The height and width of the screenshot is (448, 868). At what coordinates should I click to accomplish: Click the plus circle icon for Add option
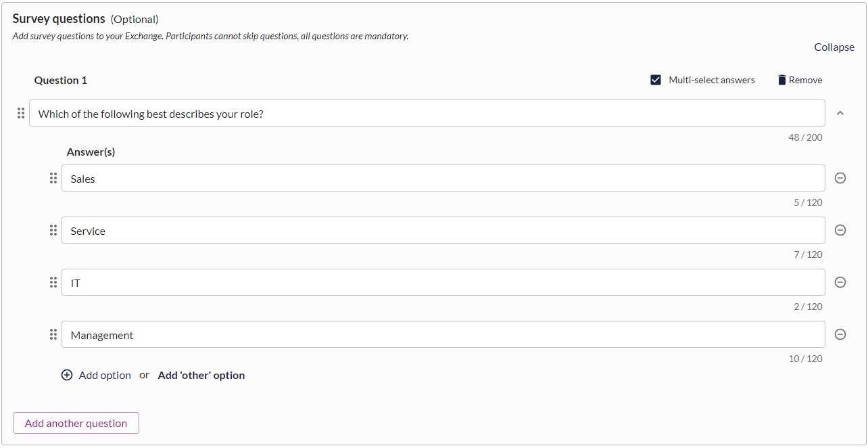tap(67, 375)
